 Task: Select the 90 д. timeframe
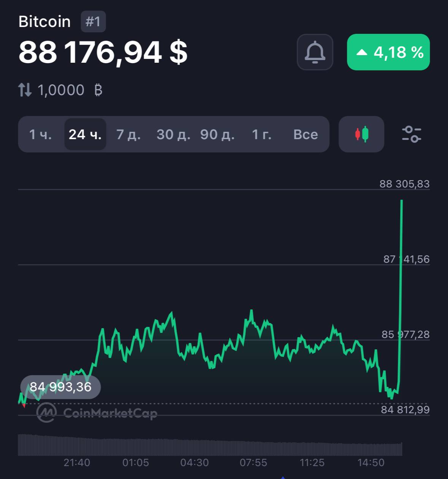point(218,134)
